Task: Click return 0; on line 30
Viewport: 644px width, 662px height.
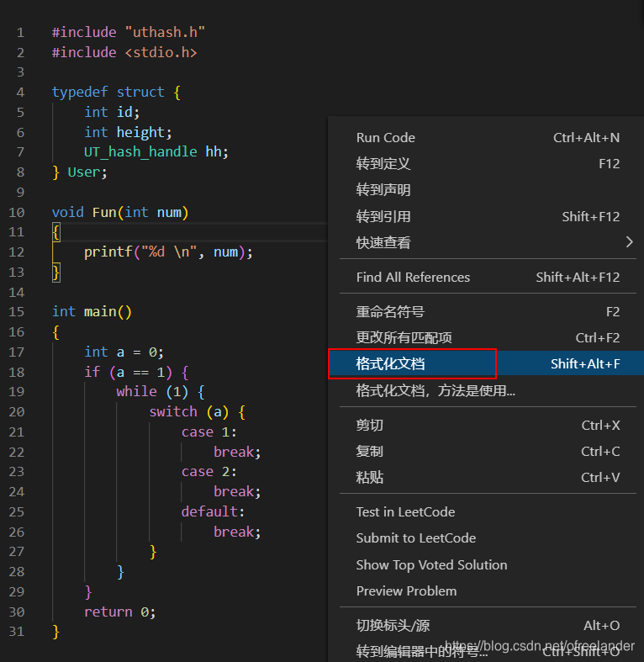Action: (120, 612)
